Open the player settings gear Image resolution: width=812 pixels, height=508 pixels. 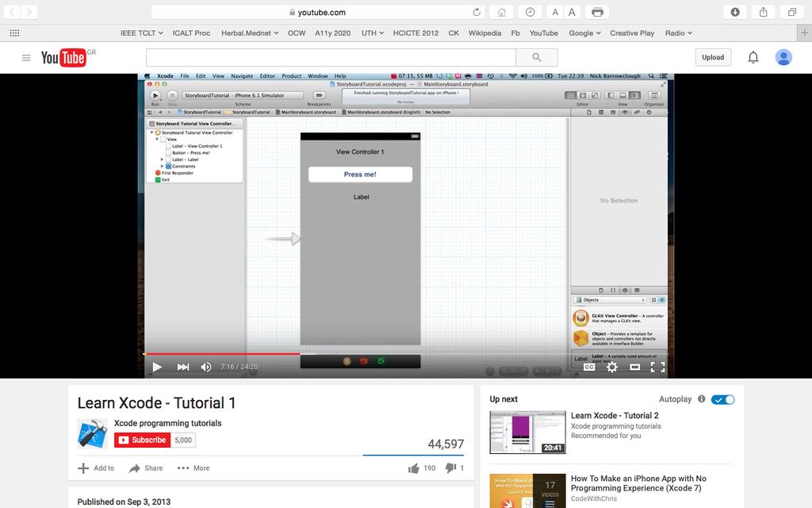pos(611,367)
